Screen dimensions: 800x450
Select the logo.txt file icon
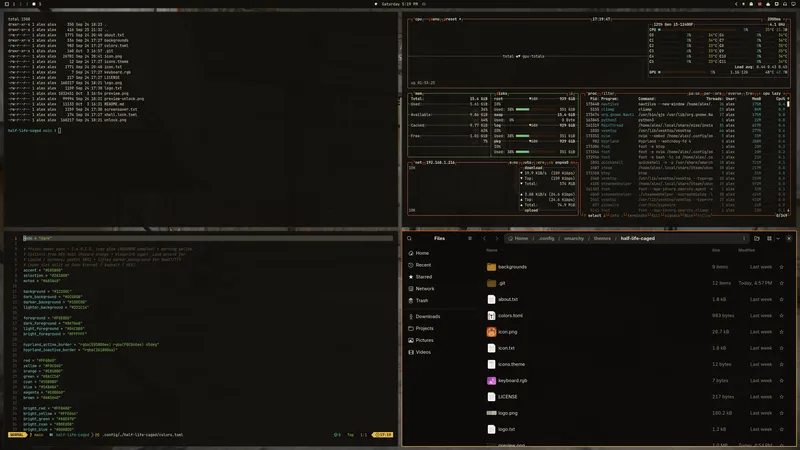coord(491,429)
